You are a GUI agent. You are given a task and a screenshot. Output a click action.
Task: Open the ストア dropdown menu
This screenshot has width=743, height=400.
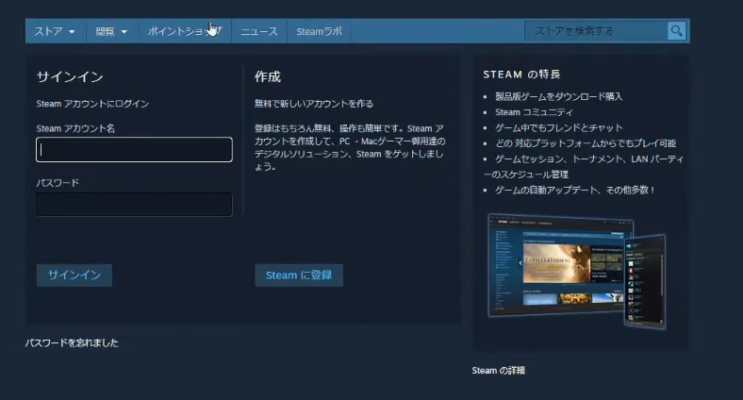tap(55, 31)
